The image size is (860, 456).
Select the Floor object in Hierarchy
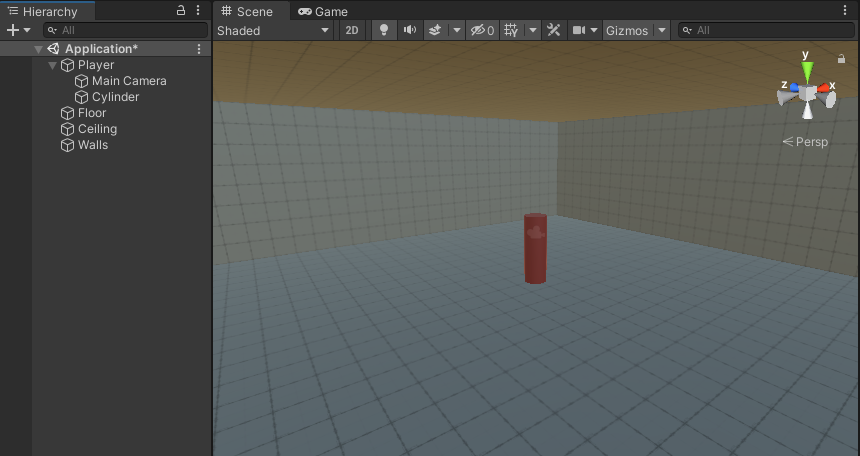point(92,112)
